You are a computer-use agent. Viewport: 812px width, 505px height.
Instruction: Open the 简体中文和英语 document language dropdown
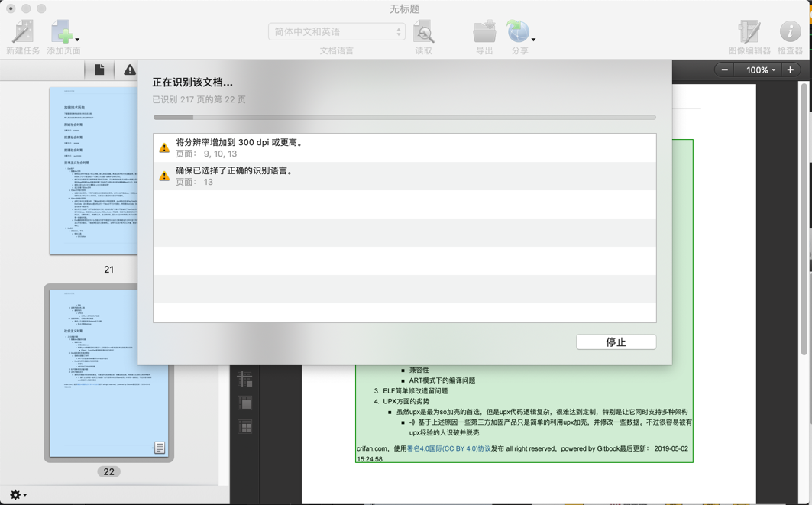pos(336,31)
